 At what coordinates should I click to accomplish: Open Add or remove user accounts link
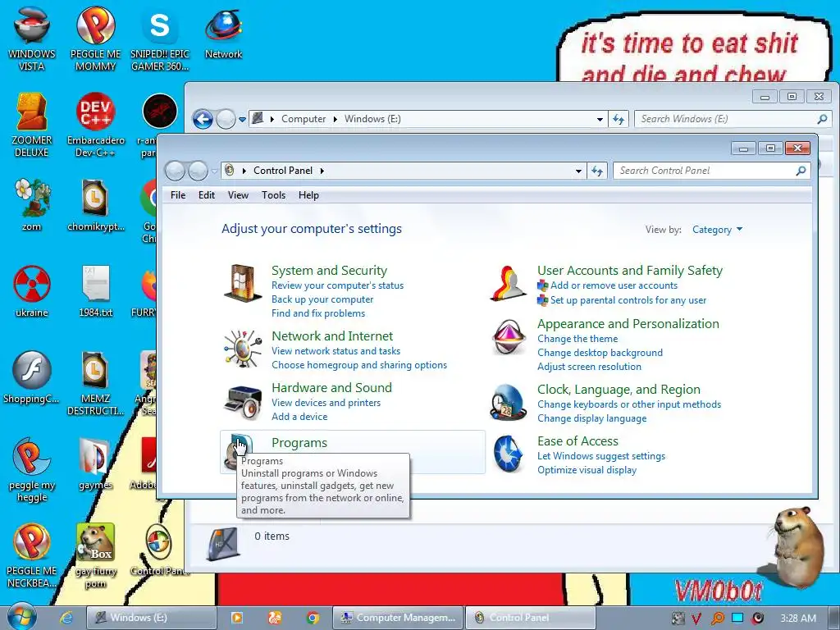614,285
